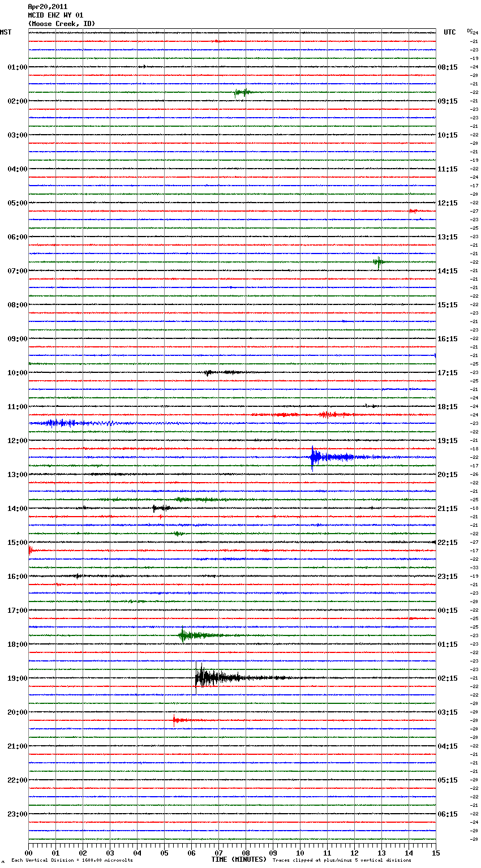This screenshot has width=481, height=868.
Task: Click the "12" tick on the minutes axis
Action: pos(354,853)
